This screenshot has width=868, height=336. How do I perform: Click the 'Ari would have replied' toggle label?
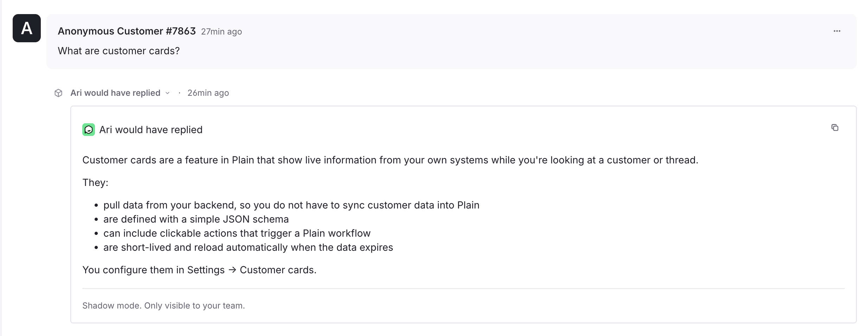[115, 93]
